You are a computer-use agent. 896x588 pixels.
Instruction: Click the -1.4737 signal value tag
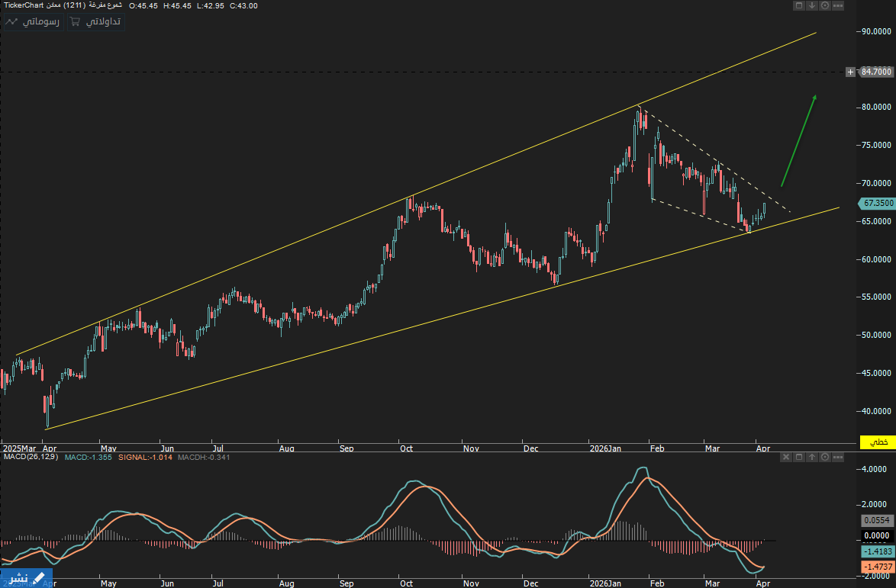click(877, 567)
